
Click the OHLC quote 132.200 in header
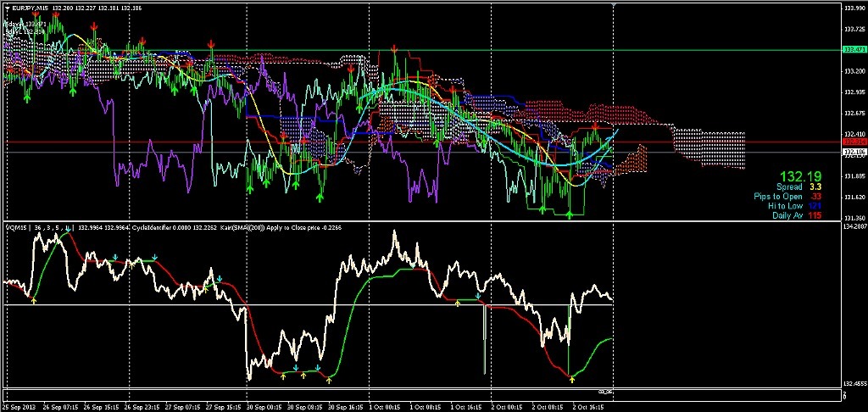pos(62,8)
